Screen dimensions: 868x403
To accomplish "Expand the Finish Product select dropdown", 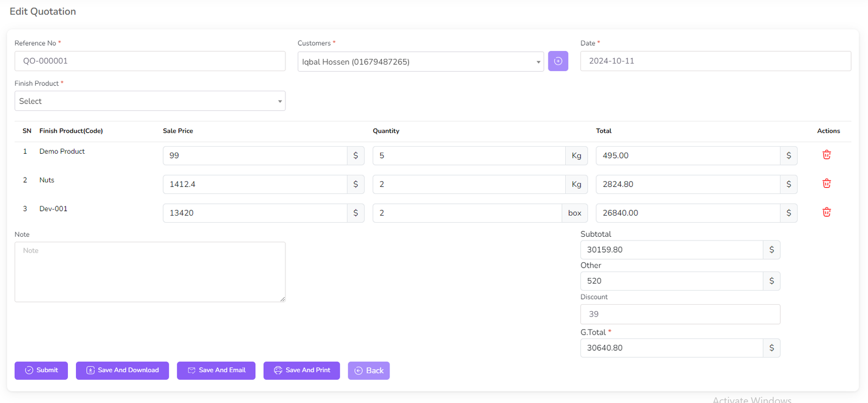I will (x=150, y=101).
